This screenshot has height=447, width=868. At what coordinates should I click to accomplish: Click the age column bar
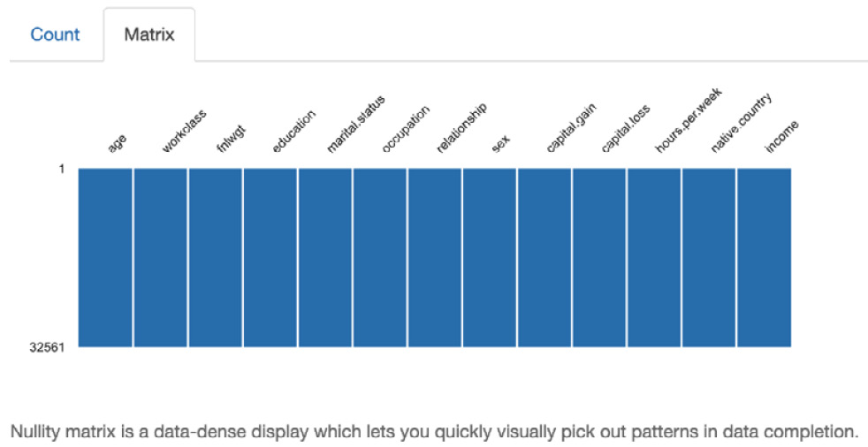[105, 258]
